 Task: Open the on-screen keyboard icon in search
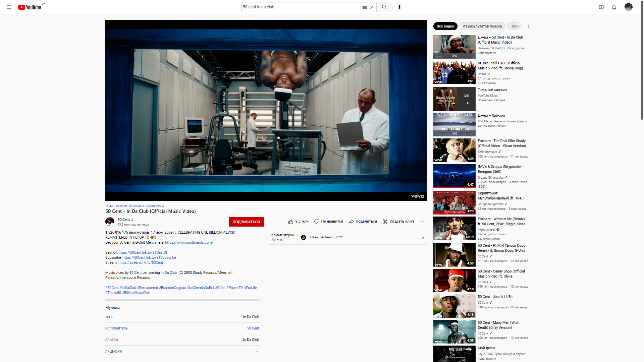point(365,7)
